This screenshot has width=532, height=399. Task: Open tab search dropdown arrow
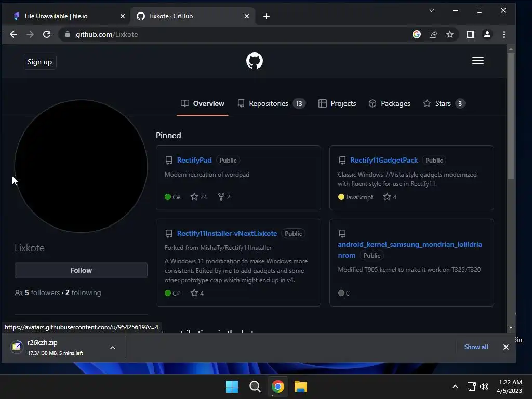[432, 10]
